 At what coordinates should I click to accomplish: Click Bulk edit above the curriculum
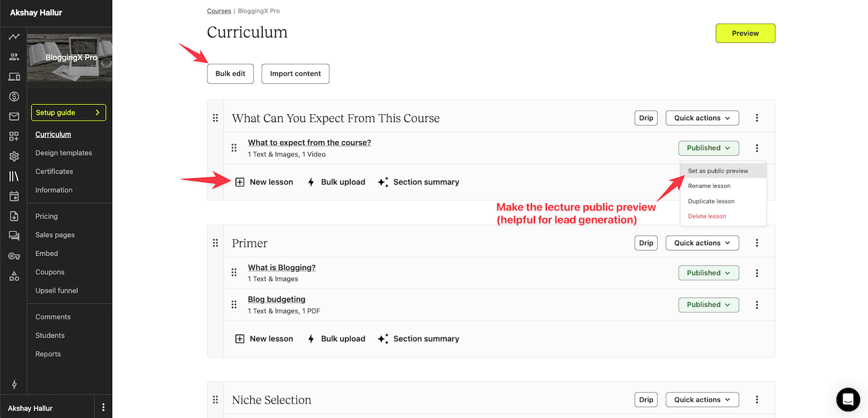pyautogui.click(x=230, y=73)
